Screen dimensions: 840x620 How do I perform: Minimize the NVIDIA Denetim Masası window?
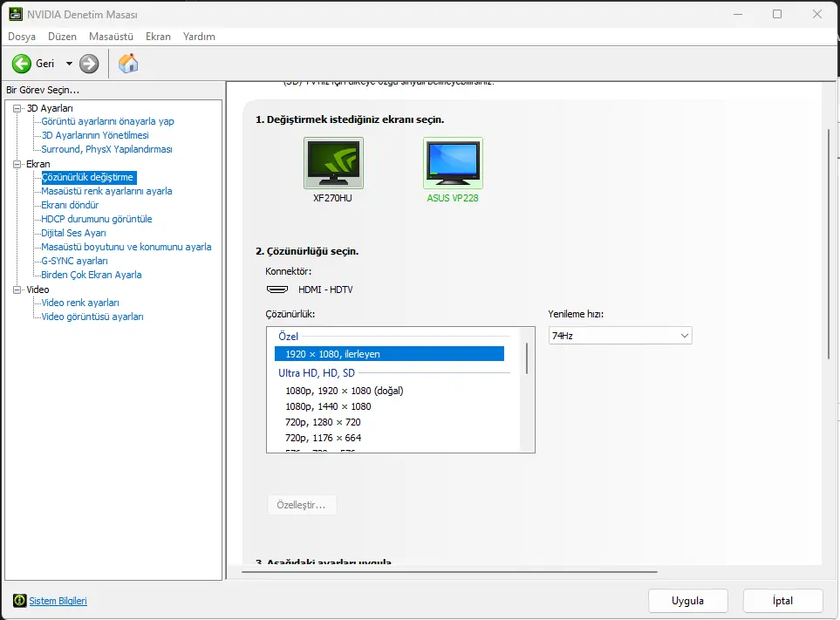pyautogui.click(x=738, y=15)
